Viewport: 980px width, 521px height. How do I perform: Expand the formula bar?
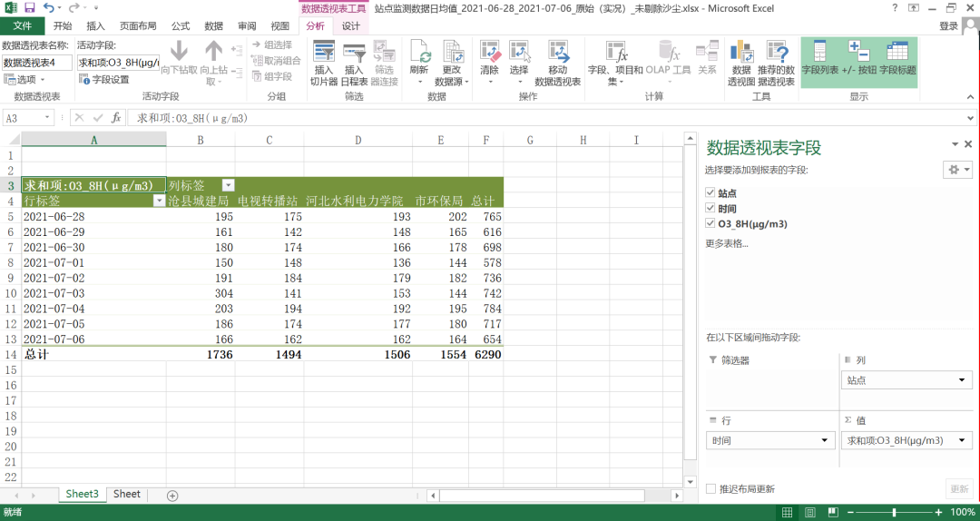point(970,118)
